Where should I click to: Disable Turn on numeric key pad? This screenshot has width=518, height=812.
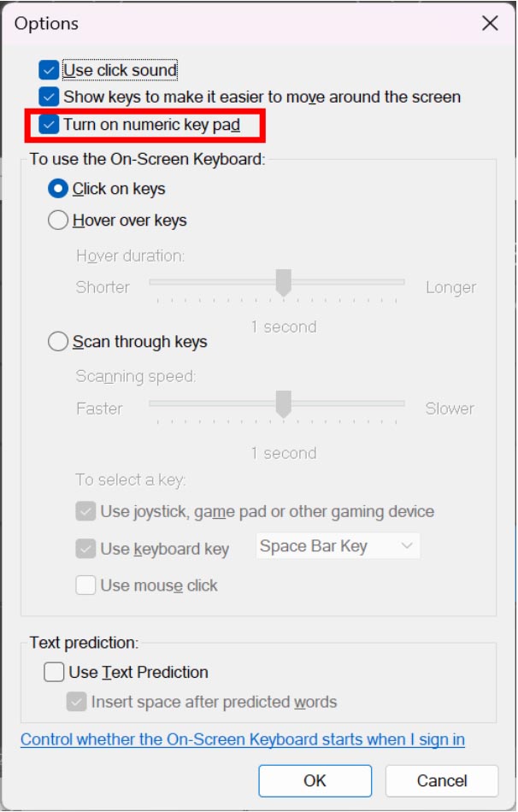[50, 125]
